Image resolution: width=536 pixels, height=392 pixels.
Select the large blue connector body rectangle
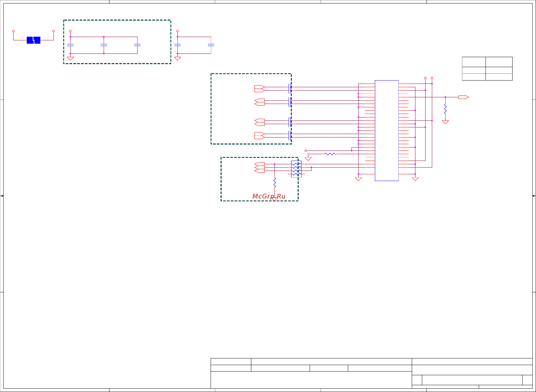pos(387,131)
